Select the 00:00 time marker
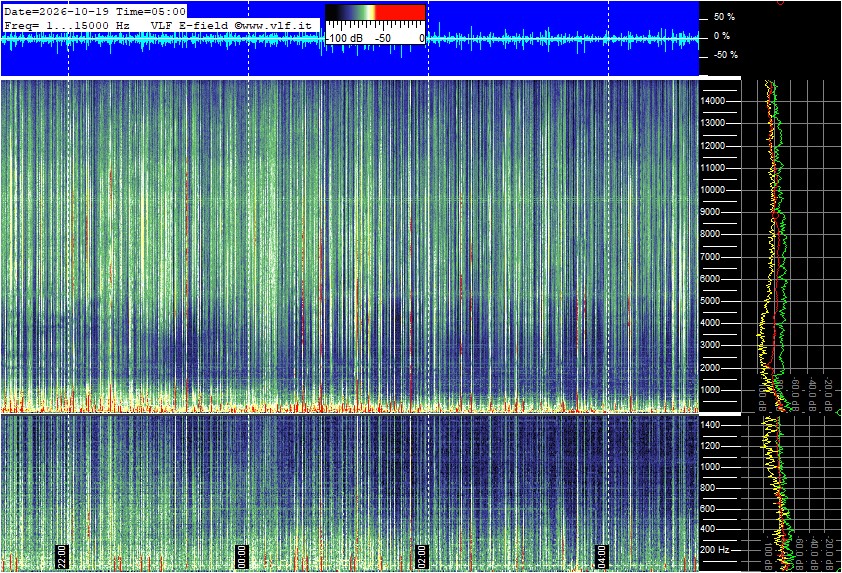This screenshot has height=573, width=842. pos(242,556)
